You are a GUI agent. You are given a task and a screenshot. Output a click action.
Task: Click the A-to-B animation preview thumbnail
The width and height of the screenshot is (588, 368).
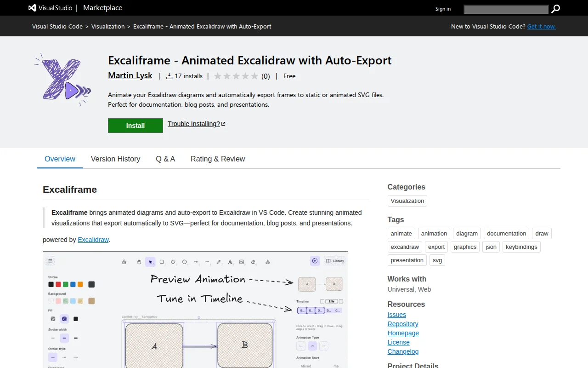(320, 284)
